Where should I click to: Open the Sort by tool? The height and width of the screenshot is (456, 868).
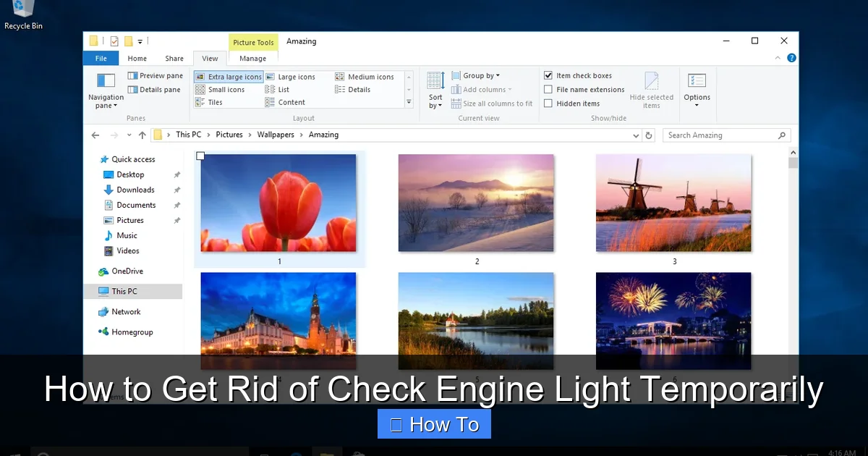tap(435, 88)
